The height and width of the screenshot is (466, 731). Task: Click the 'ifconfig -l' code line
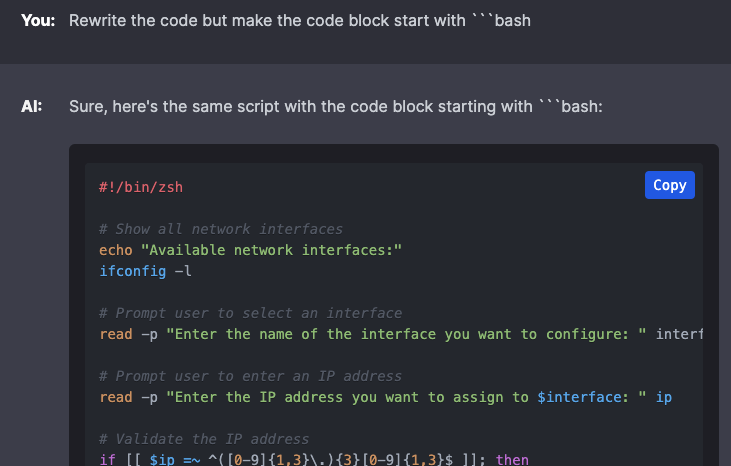click(x=145, y=271)
